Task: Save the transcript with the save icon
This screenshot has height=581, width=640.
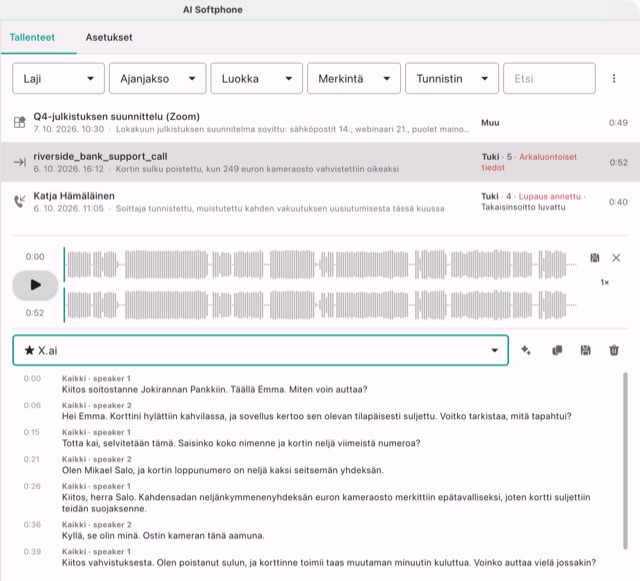Action: click(585, 350)
